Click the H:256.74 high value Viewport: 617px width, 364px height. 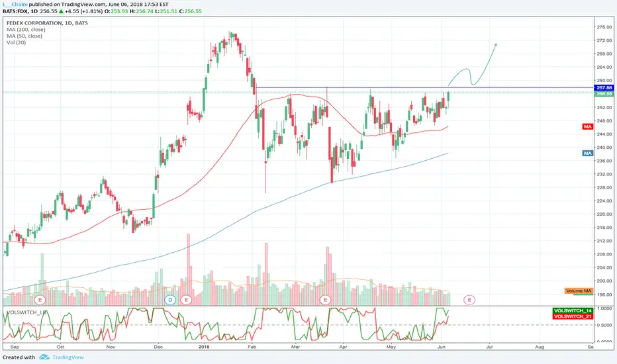pyautogui.click(x=142, y=11)
